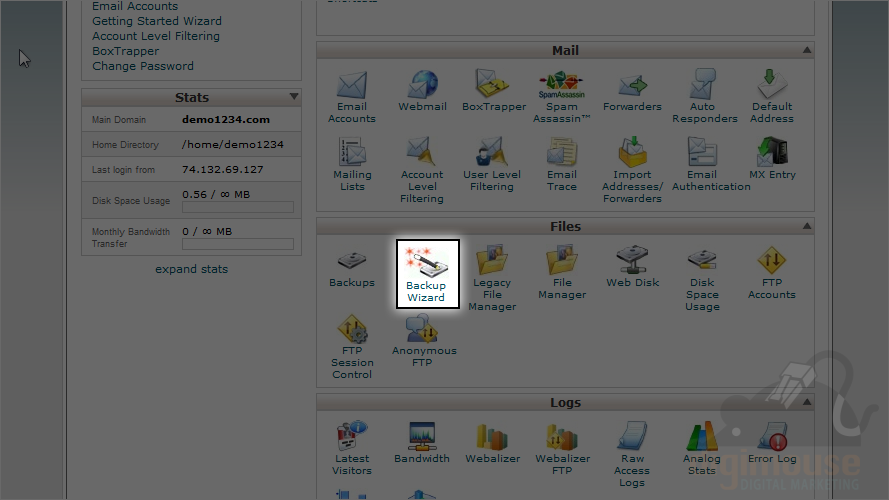Click the Mail section header
This screenshot has width=889, height=500.
pyautogui.click(x=565, y=50)
